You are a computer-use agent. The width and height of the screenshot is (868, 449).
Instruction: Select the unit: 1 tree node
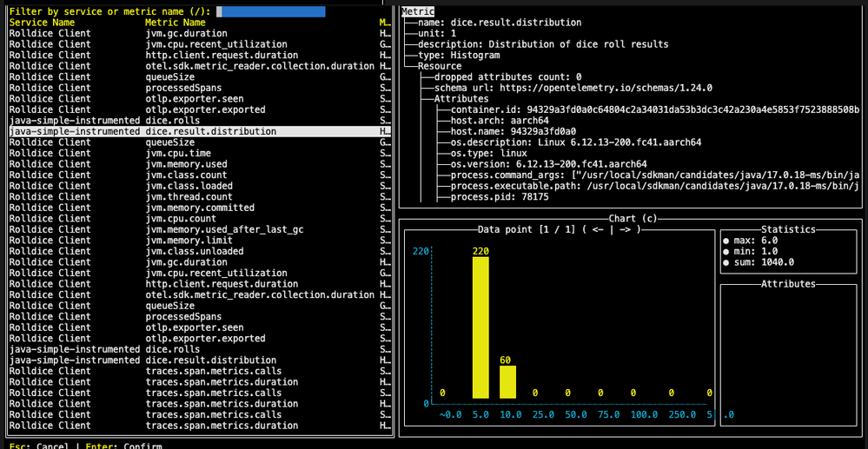point(437,34)
